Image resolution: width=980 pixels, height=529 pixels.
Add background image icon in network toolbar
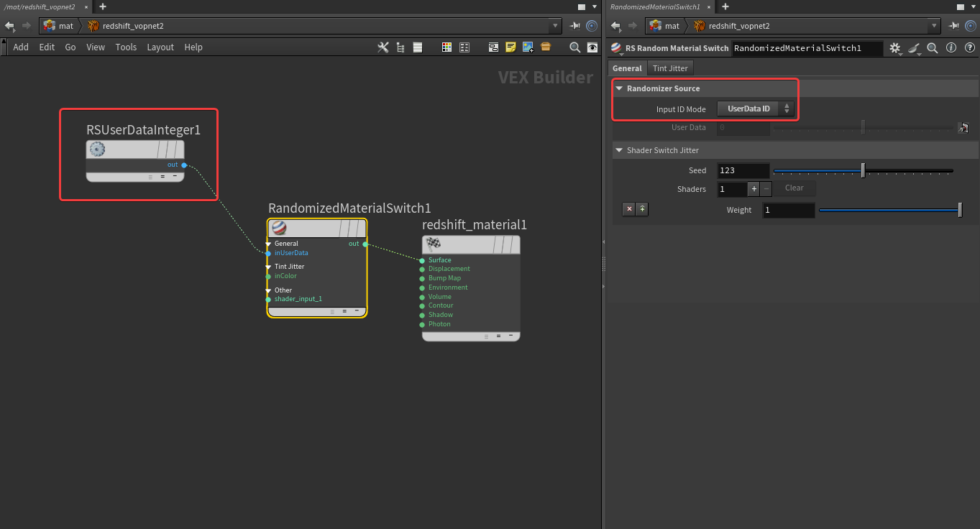click(528, 47)
